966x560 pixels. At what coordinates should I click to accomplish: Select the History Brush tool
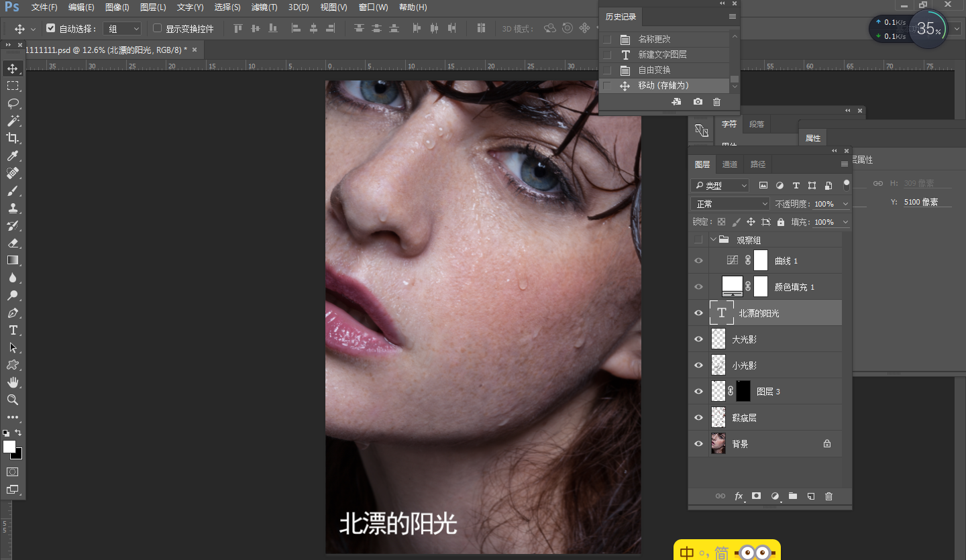[13, 225]
